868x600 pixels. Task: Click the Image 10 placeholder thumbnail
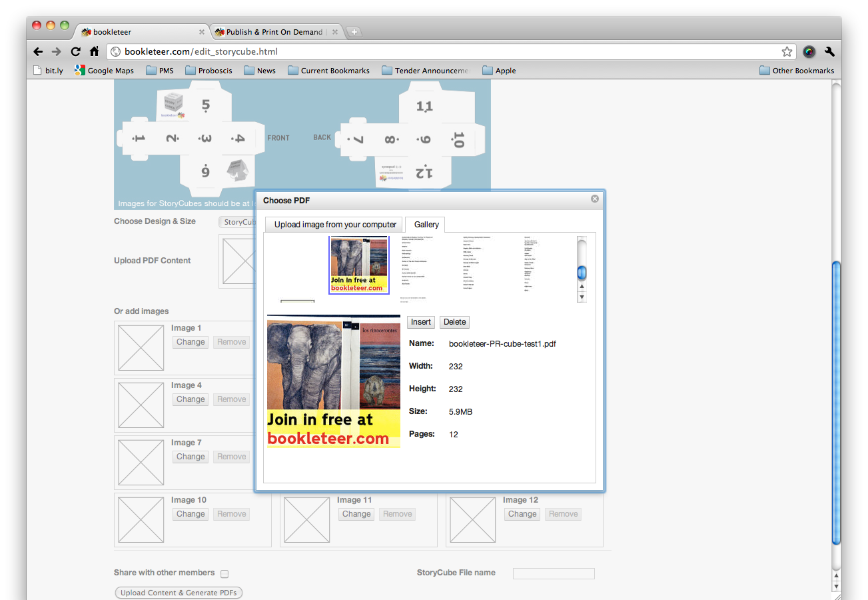tap(141, 520)
